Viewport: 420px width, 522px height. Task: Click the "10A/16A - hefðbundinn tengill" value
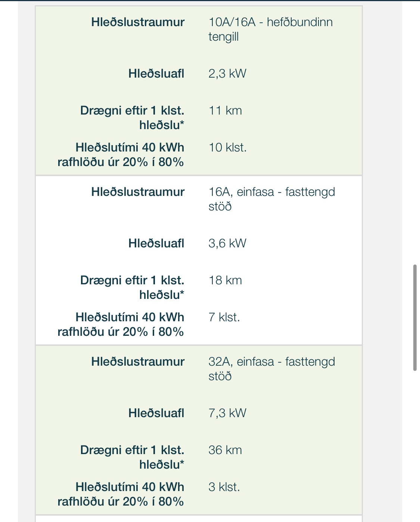(x=270, y=29)
